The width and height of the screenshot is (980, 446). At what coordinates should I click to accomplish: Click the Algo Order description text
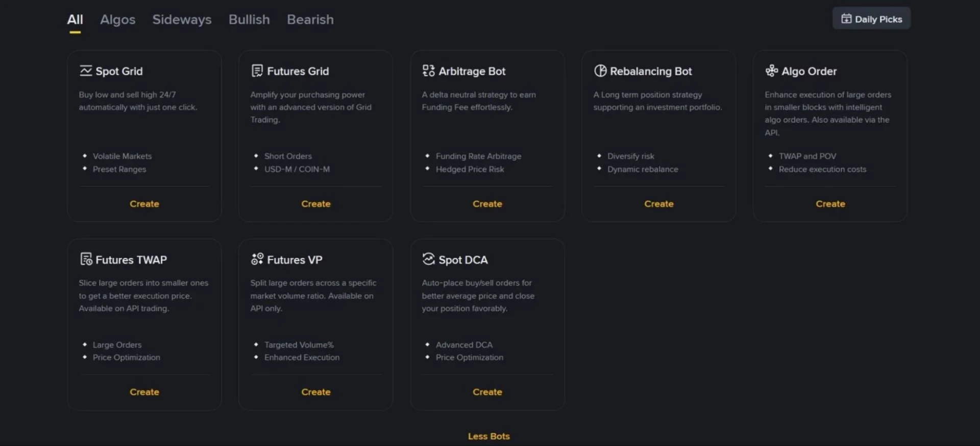click(x=828, y=113)
